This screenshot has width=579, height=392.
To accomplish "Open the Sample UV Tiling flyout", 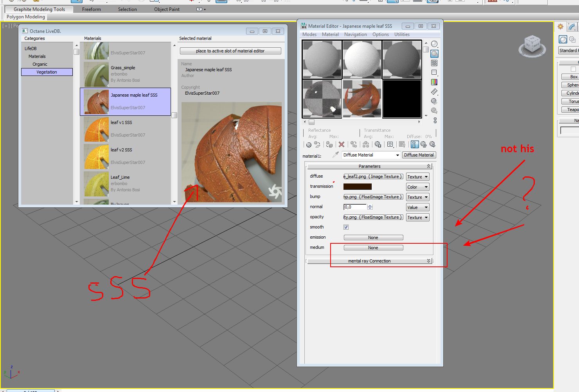I will coord(434,72).
